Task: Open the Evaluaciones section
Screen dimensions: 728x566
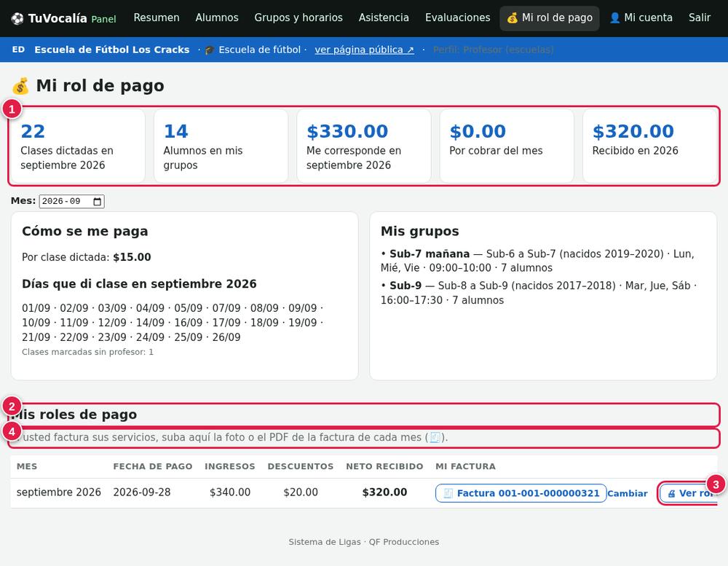Action: tap(457, 17)
